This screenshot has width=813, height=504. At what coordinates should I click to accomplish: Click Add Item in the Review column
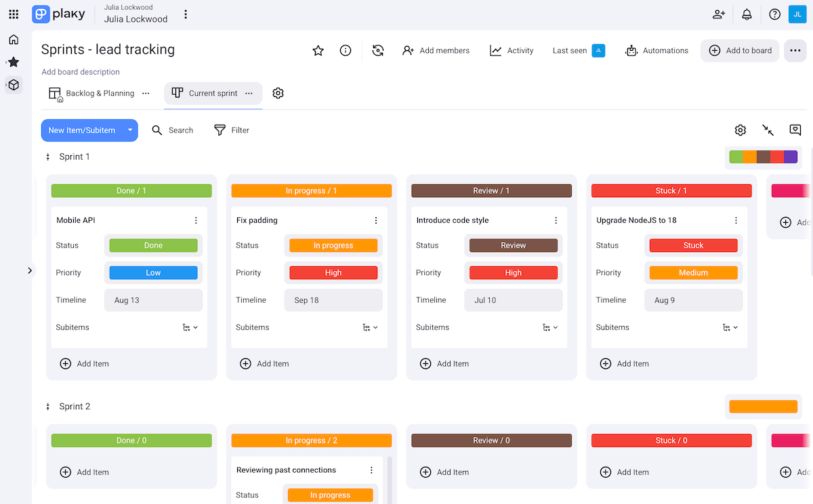[444, 364]
